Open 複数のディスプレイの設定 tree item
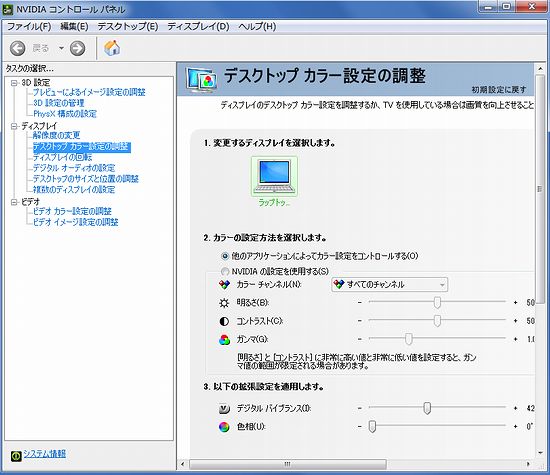Viewport: 550px width, 475px height. pos(74,190)
